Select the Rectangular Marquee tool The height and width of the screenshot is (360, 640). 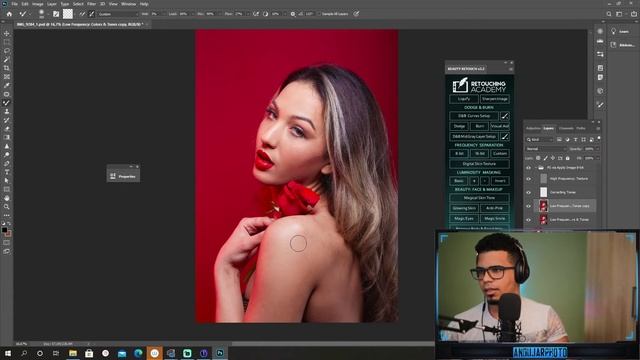tap(7, 42)
